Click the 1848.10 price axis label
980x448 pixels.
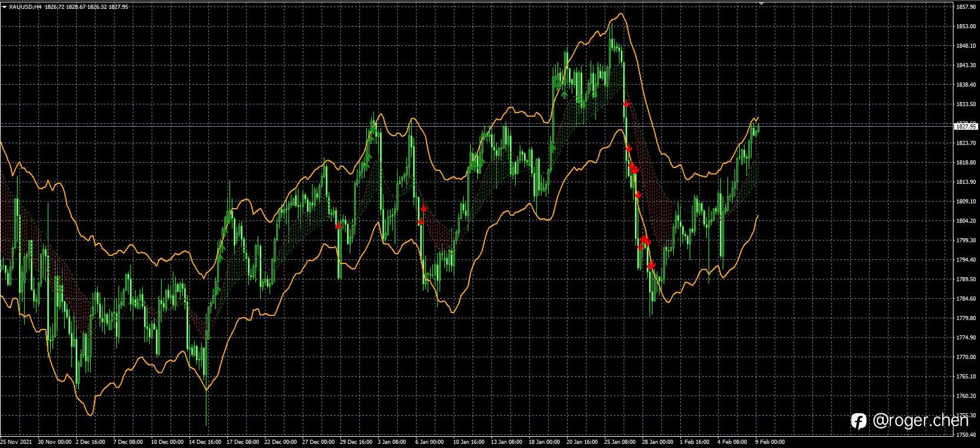click(x=965, y=46)
